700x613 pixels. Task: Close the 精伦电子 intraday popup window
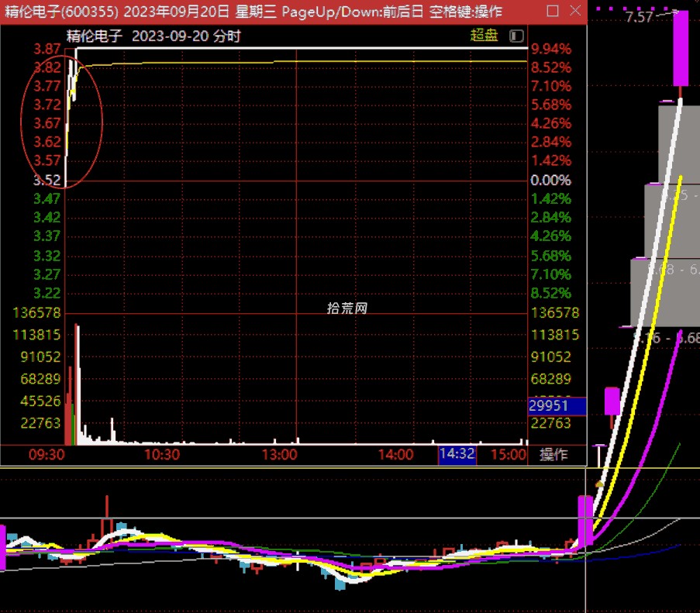(575, 11)
